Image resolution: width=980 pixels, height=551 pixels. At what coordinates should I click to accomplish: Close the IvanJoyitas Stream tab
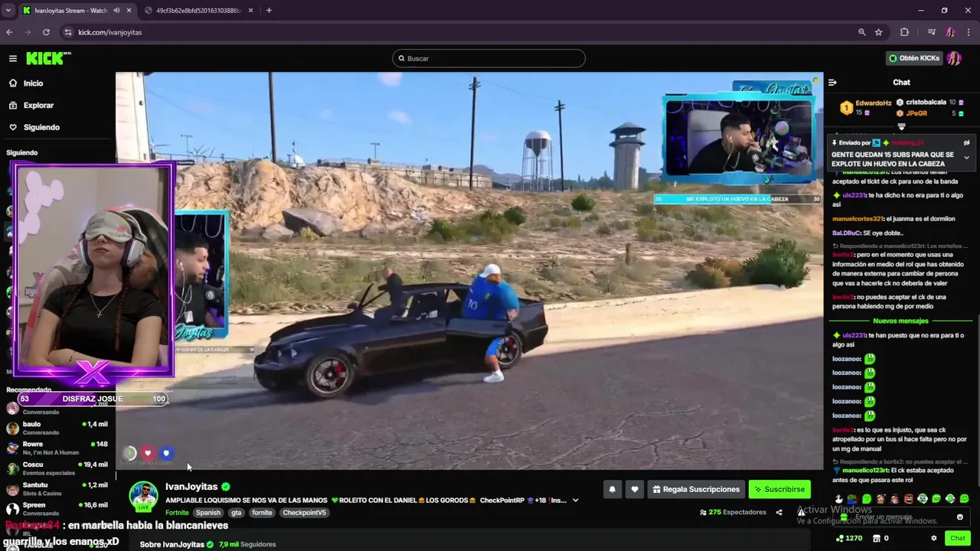tap(129, 11)
